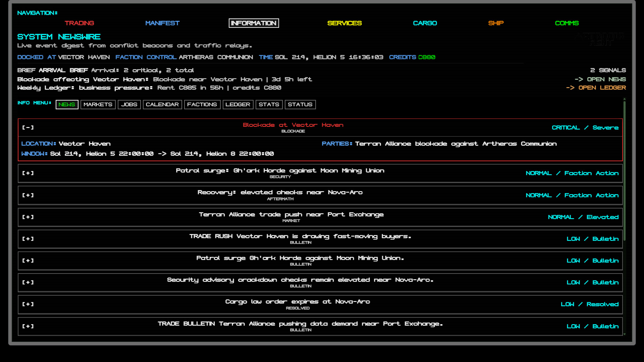This screenshot has height=362, width=644.
Task: Open JOBS in the info menu
Action: tap(129, 105)
